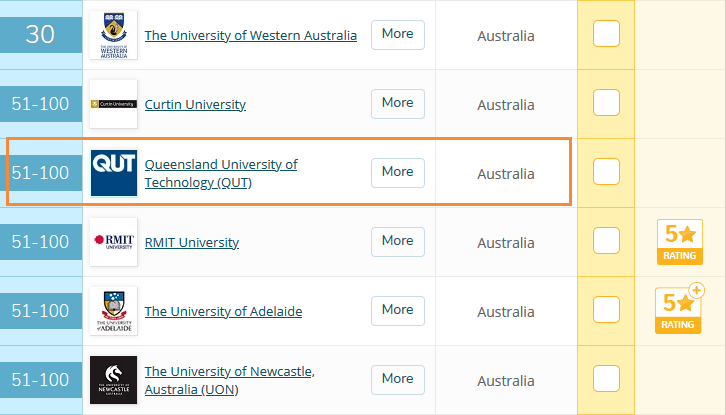Viewport: 726px width, 415px height.
Task: Click Adelaide's 5 star plus rating badge
Action: point(678,309)
